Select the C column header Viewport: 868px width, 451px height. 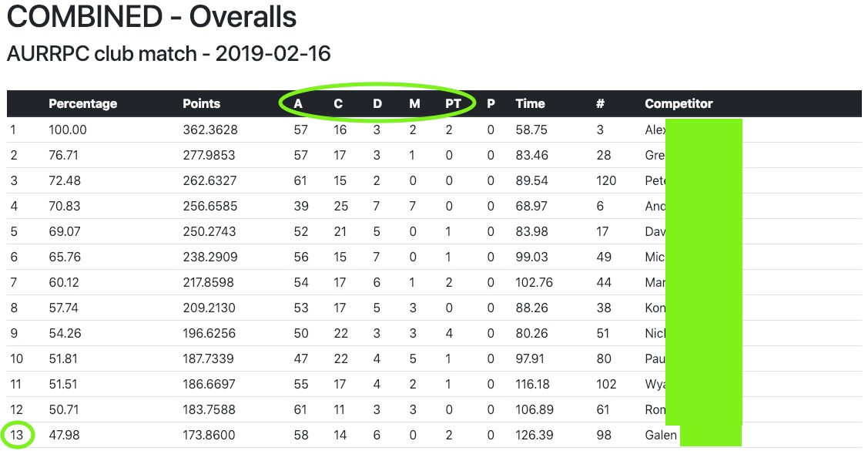(x=338, y=104)
